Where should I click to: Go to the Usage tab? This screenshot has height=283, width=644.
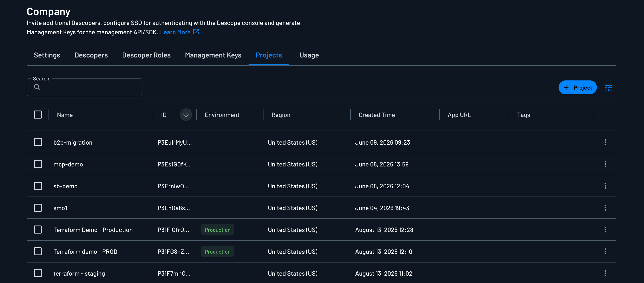[309, 55]
